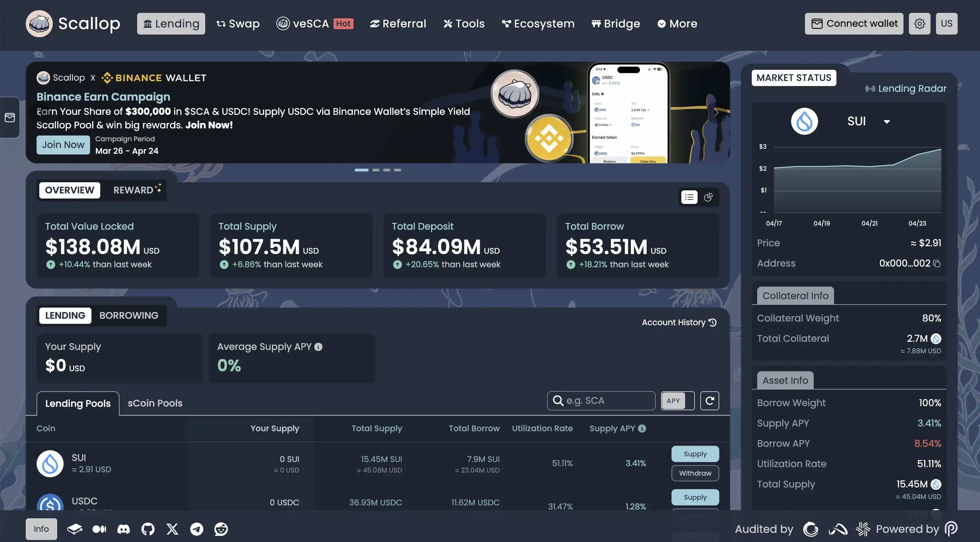Open settings gear next to Connect wallet
The height and width of the screenshot is (542, 980).
(x=919, y=24)
